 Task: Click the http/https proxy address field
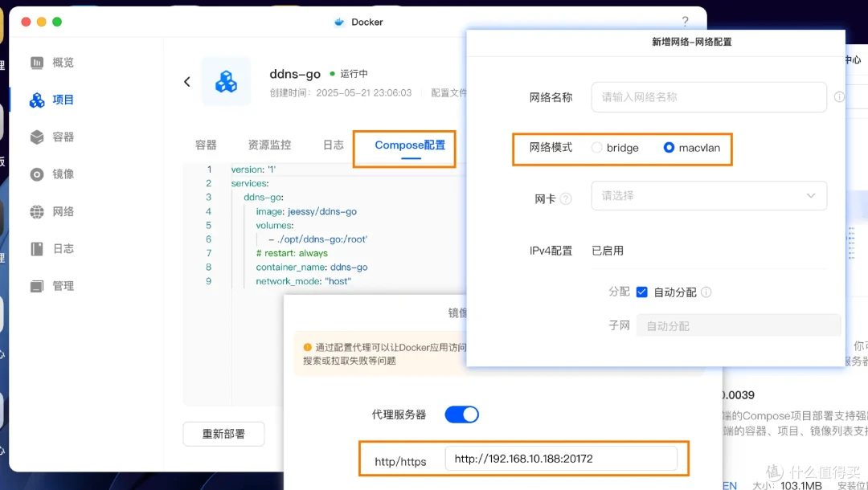click(561, 459)
